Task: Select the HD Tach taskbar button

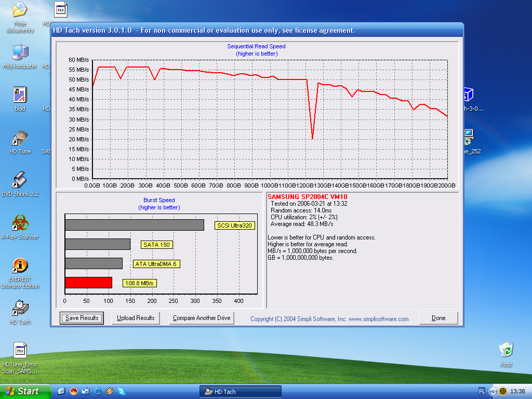Action: pos(240,392)
